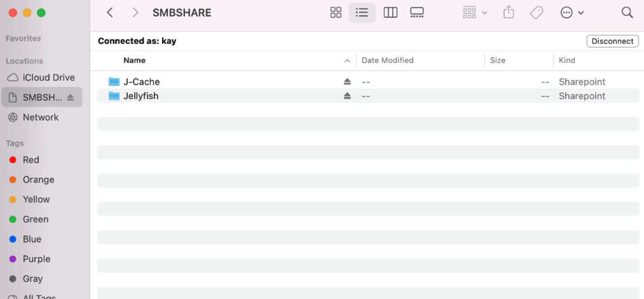Image resolution: width=644 pixels, height=299 pixels.
Task: Open the More actions ellipsis menu
Action: point(572,13)
